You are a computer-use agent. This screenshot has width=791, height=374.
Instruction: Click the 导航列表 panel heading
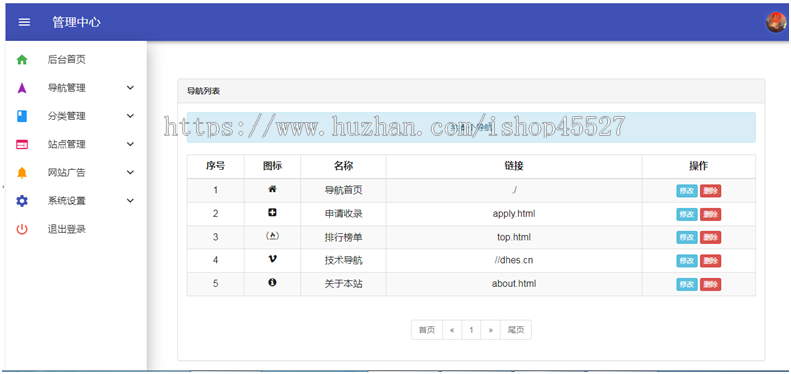203,91
